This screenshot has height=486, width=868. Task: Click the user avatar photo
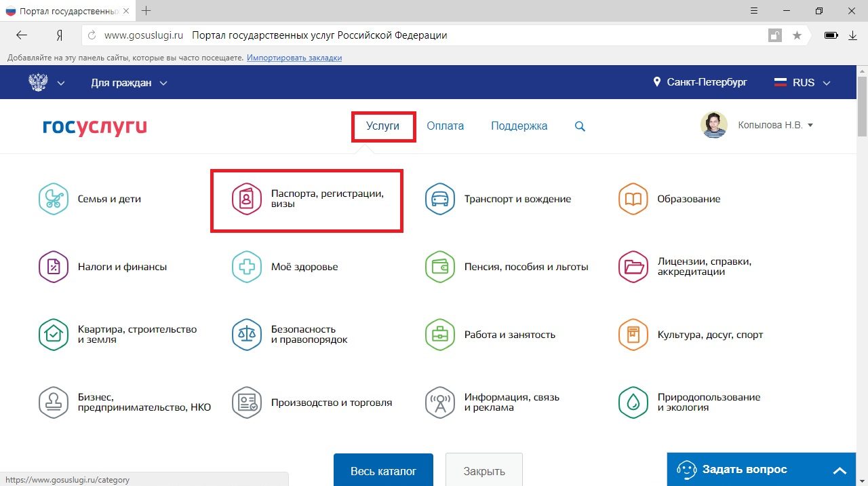coord(714,126)
